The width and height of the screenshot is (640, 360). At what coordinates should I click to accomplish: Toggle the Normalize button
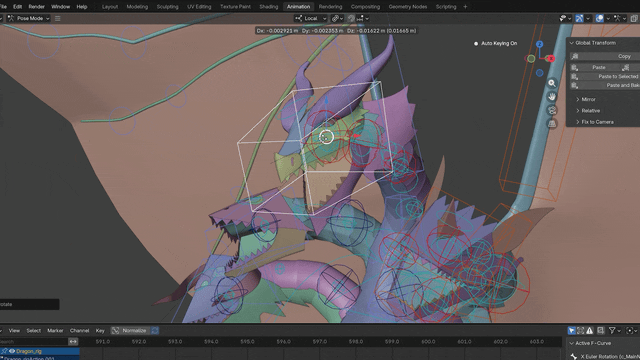130,331
